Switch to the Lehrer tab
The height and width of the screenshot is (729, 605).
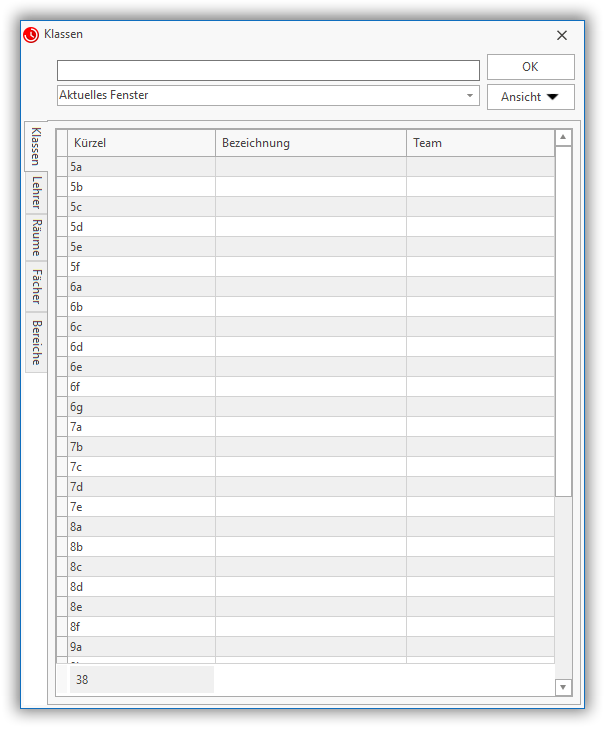pyautogui.click(x=37, y=193)
